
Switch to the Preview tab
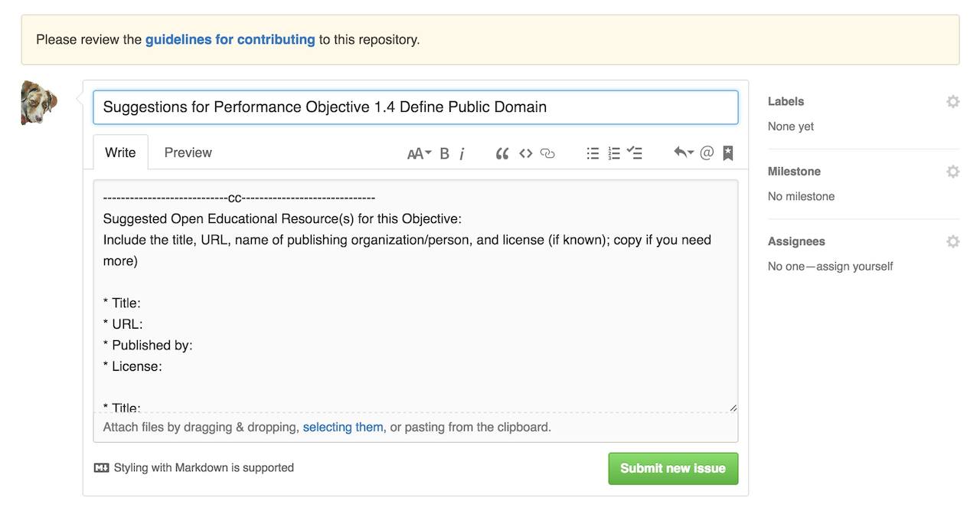(188, 152)
